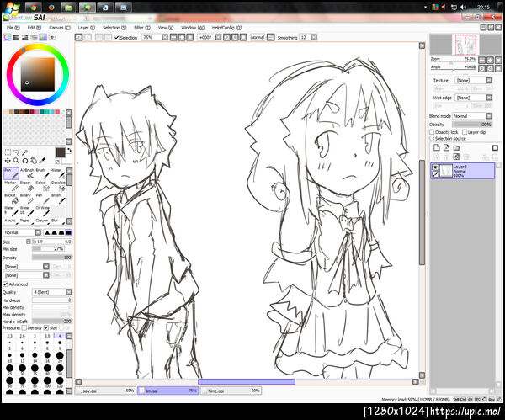Open the Wet edge dropdown
The height and width of the screenshot is (420, 505).
(x=474, y=98)
